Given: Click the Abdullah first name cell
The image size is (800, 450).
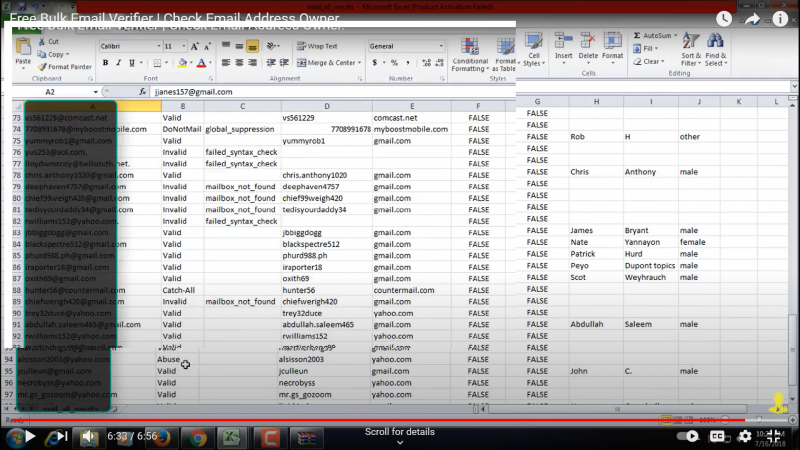Looking at the screenshot, I should (x=595, y=324).
